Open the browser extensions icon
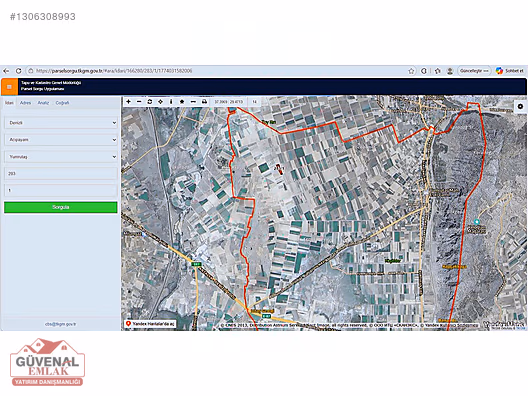 [x=424, y=71]
